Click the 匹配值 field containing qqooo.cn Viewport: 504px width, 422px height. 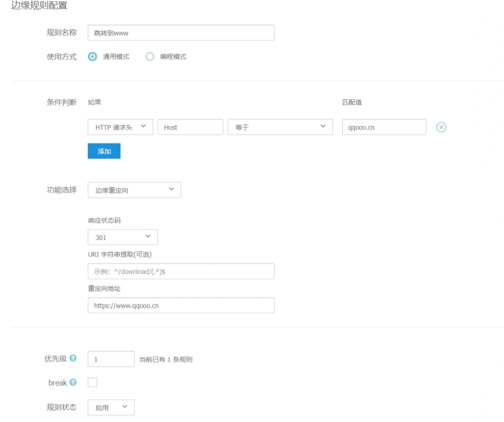[x=384, y=127]
